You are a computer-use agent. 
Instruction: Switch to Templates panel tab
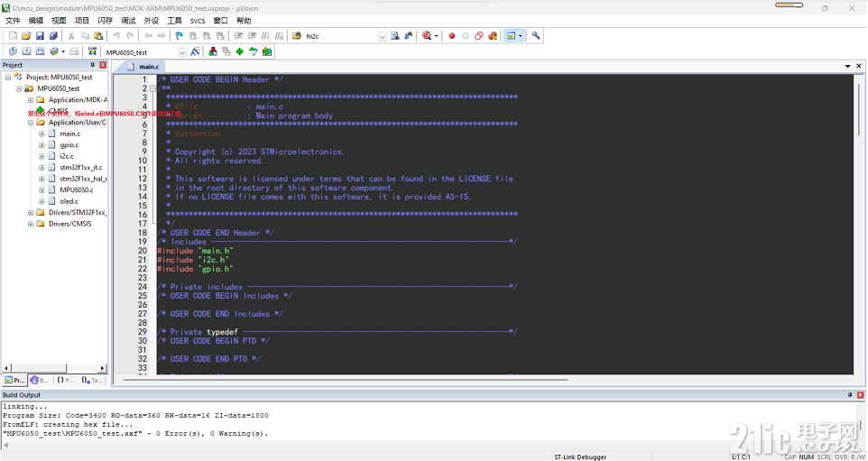92,380
